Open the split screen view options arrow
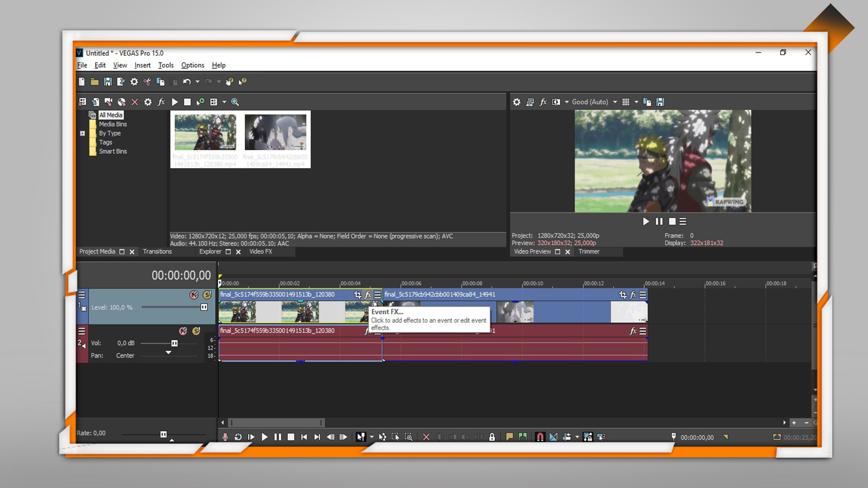Viewport: 868px width, 488px height. coord(566,102)
